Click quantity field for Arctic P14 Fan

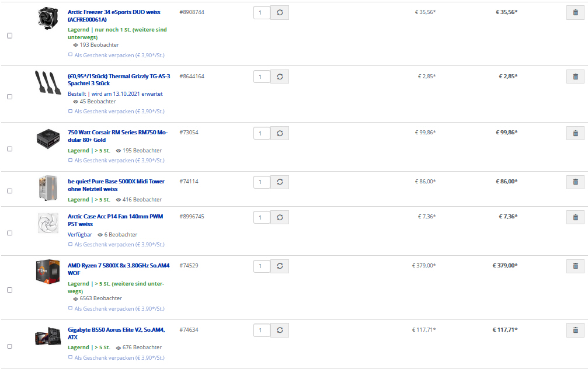click(262, 217)
